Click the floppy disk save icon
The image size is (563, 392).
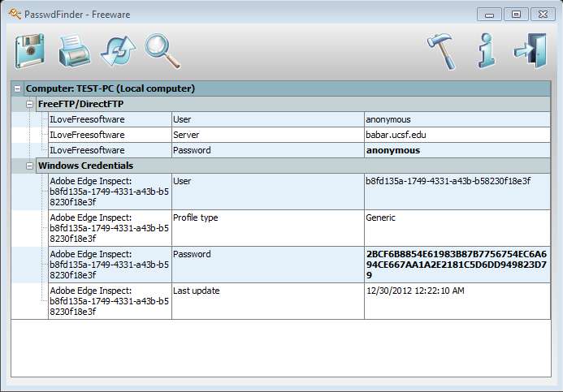tap(30, 51)
